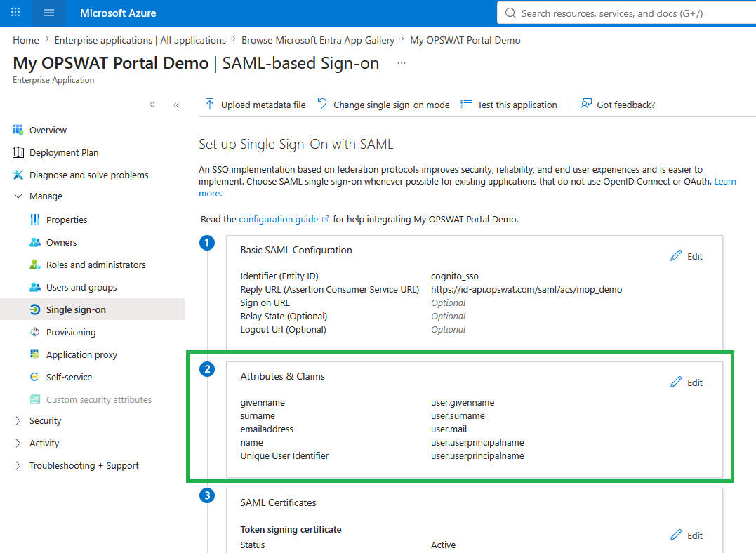This screenshot has width=756, height=553.
Task: Expand the Activity section
Action: click(18, 443)
